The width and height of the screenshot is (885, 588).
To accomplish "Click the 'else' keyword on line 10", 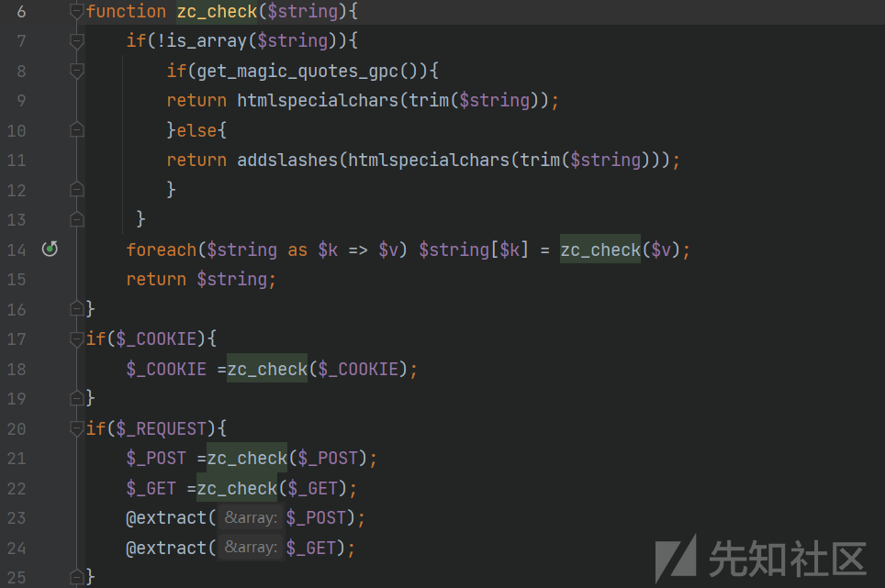I will coord(197,130).
